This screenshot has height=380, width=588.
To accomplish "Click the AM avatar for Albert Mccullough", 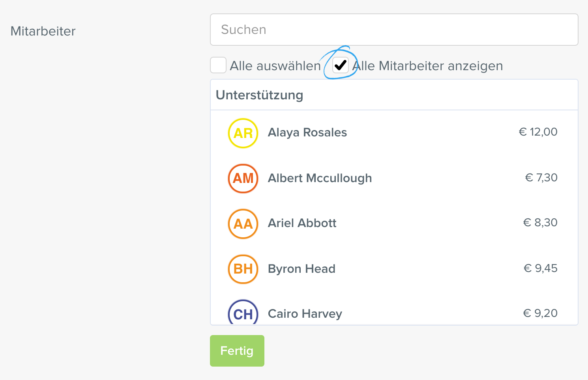I will pos(243,179).
